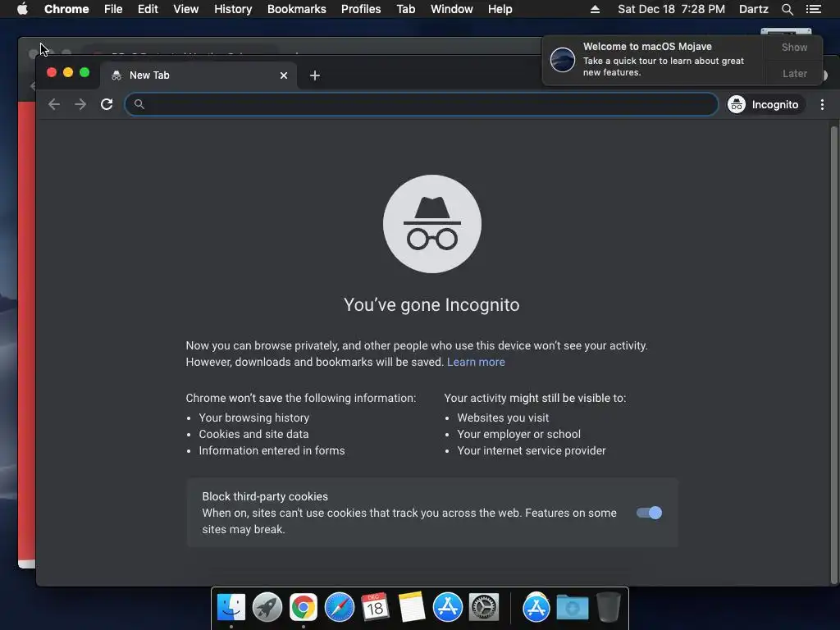Open Spotlight search icon

click(787, 9)
